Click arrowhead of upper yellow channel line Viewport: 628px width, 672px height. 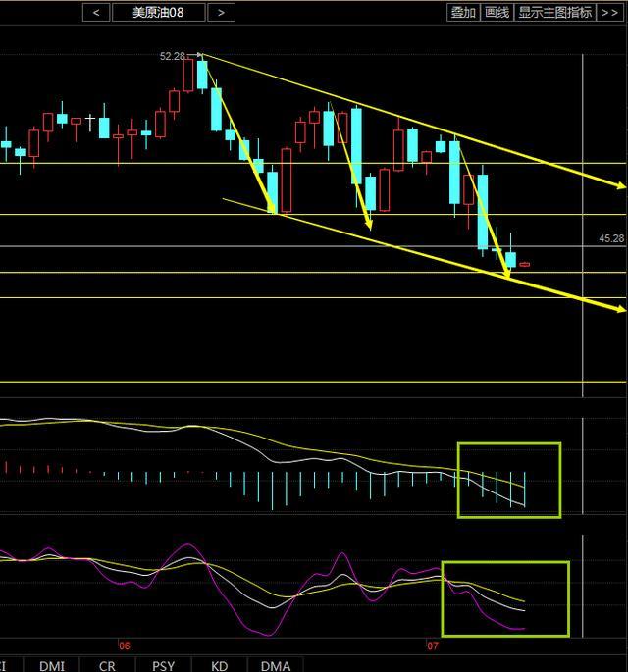pyautogui.click(x=620, y=184)
